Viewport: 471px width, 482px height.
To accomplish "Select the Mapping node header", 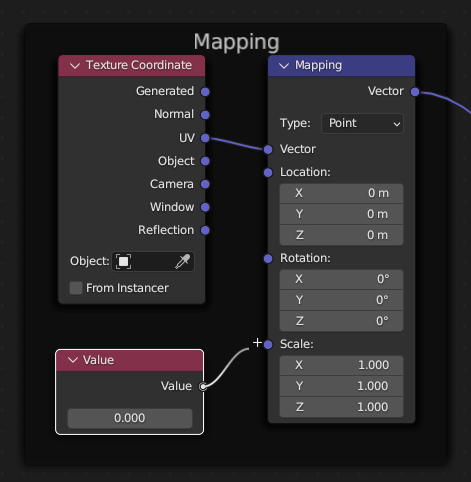I will 341,66.
